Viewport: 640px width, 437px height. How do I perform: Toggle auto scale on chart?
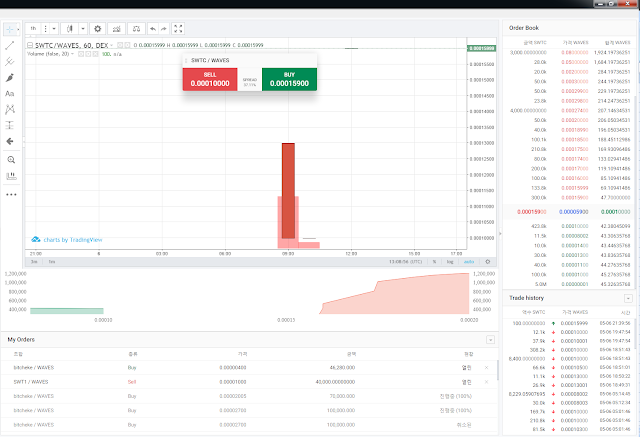(469, 262)
